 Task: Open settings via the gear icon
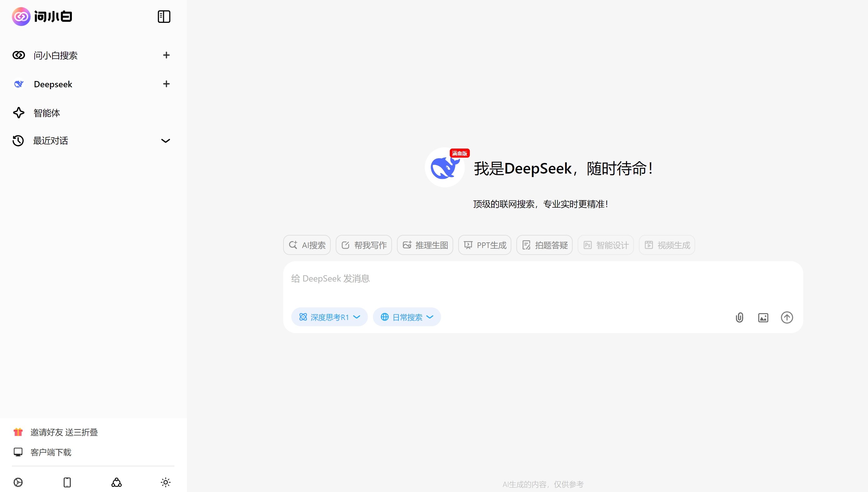[18, 482]
